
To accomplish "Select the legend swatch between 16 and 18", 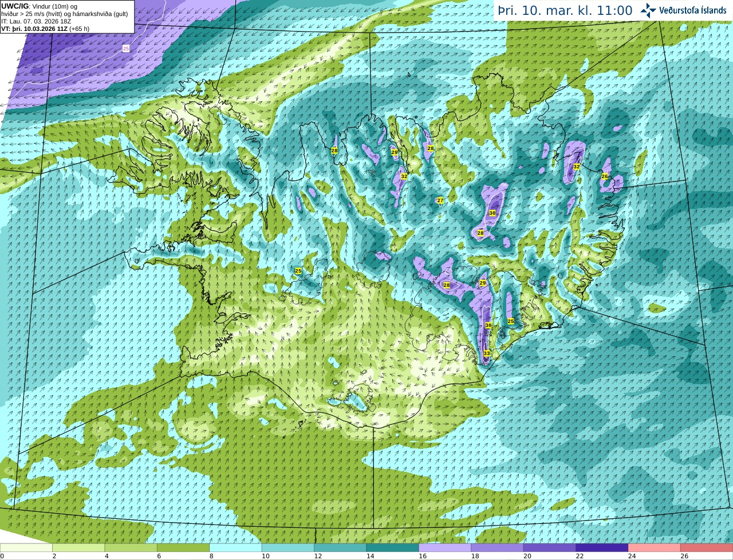I will click(x=445, y=548).
